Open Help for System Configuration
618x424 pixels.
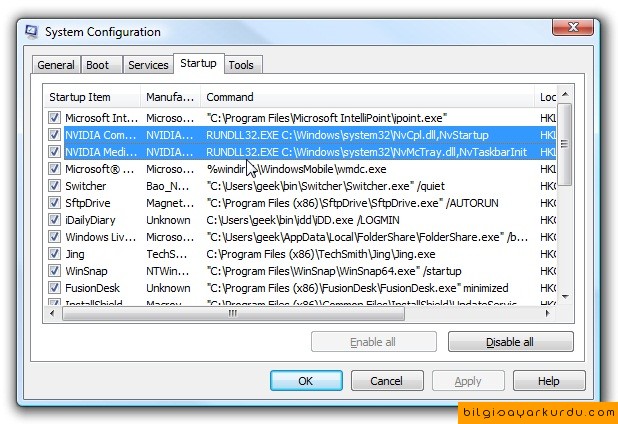[x=549, y=381]
